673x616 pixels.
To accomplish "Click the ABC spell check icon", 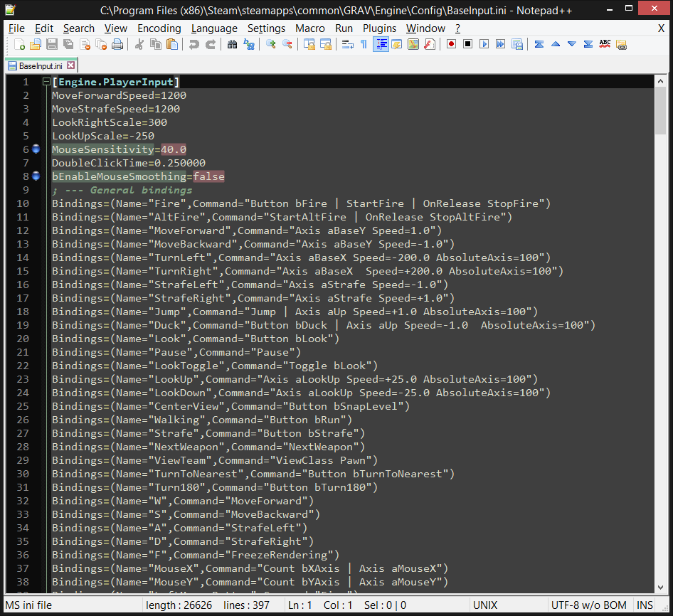I will pyautogui.click(x=605, y=44).
